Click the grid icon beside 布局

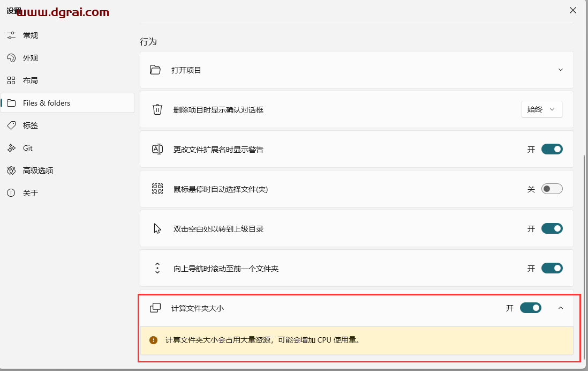11,80
